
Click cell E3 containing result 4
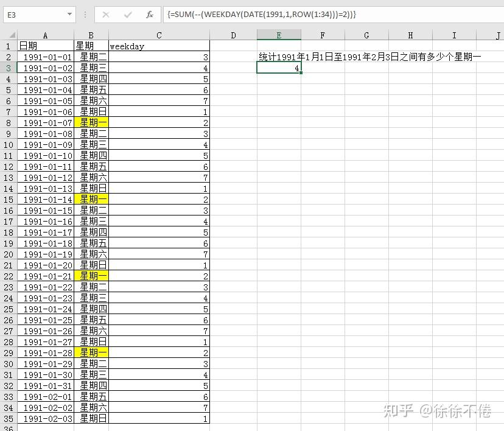pyautogui.click(x=279, y=68)
